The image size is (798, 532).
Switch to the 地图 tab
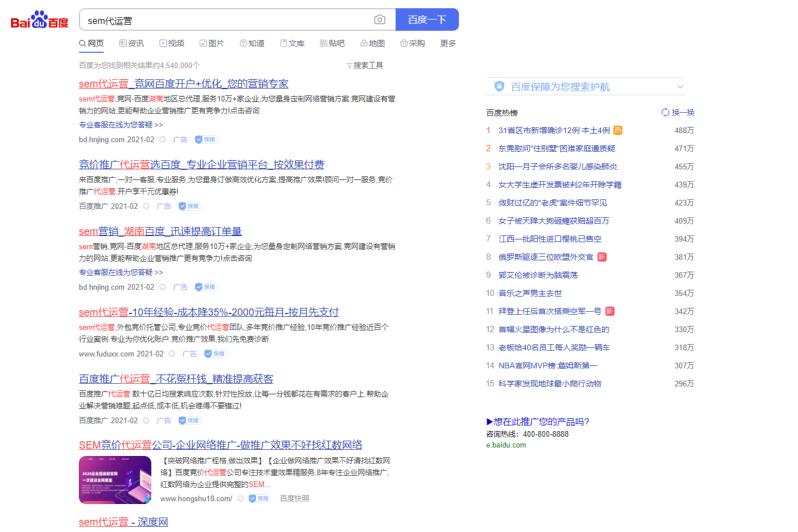tap(372, 44)
